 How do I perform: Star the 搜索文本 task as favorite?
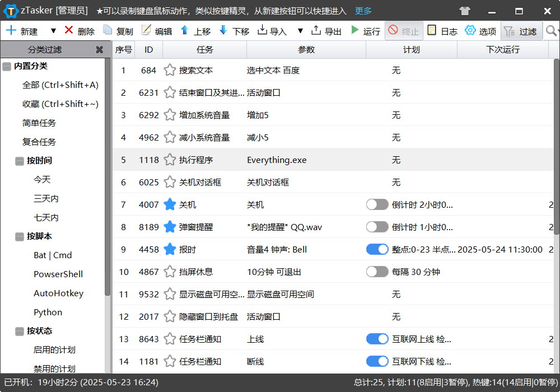[x=170, y=70]
